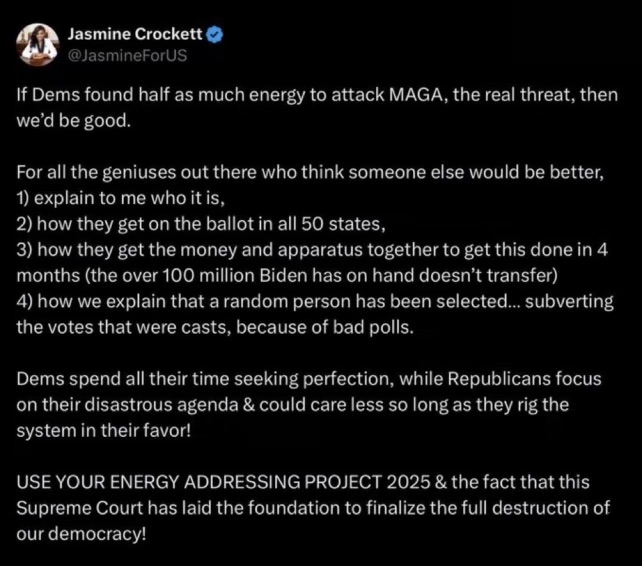Click the 'system in their favor!' line
642x566 pixels.
104,430
